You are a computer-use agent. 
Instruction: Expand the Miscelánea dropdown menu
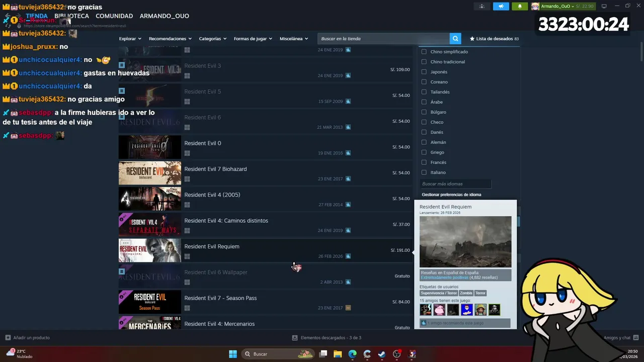(294, 39)
